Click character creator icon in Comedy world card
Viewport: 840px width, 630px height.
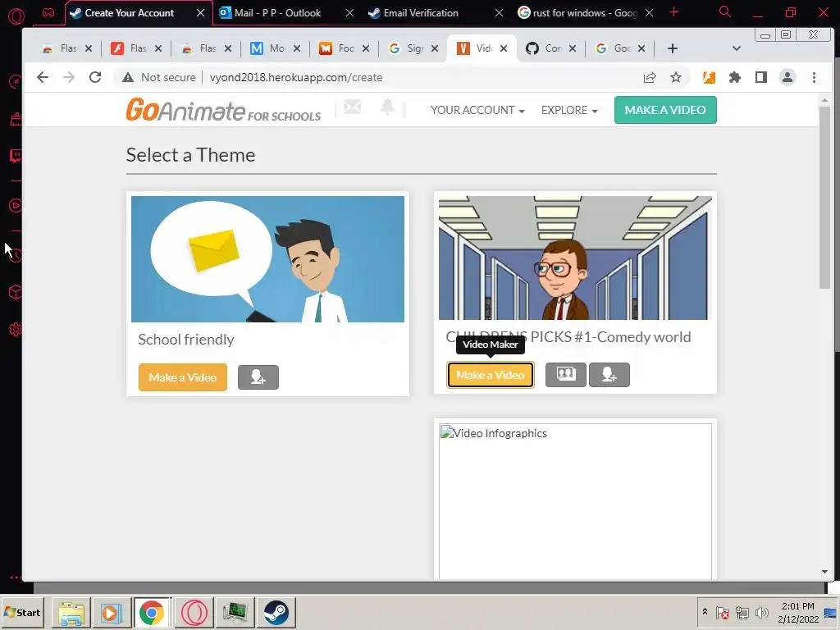pos(609,374)
